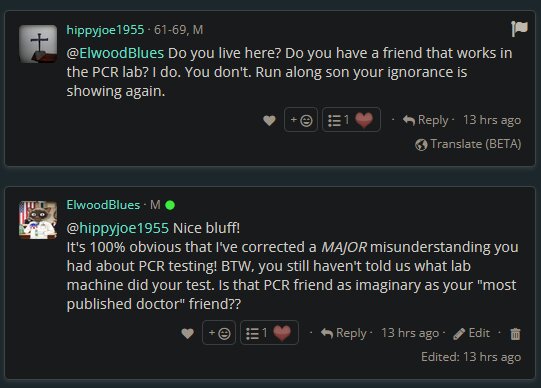This screenshot has height=388, width=541.
Task: Open reactions list on hippyjoe1955's comment
Action: tap(338, 120)
